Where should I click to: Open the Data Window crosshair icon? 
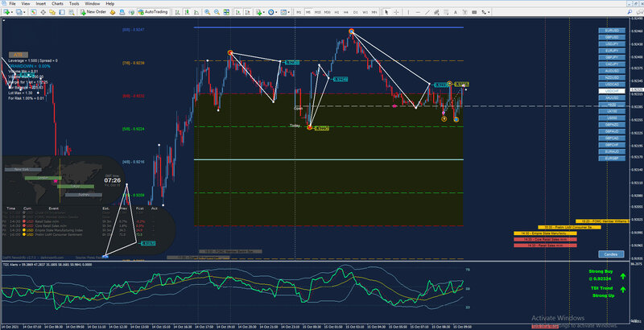[x=43, y=12]
